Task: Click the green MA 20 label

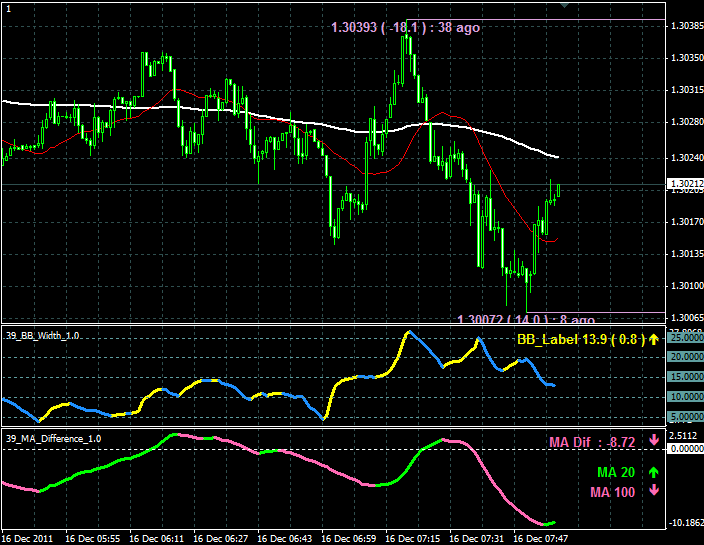Action: (615, 472)
